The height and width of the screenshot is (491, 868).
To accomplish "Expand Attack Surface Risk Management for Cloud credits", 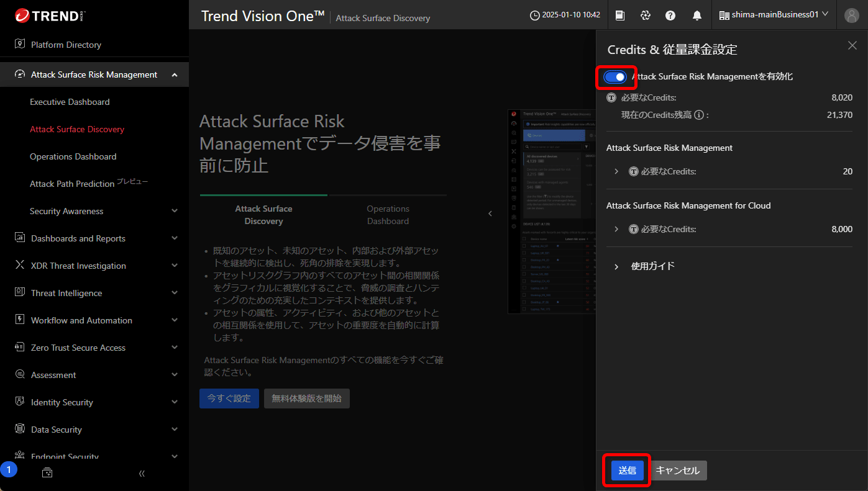I will click(x=616, y=229).
